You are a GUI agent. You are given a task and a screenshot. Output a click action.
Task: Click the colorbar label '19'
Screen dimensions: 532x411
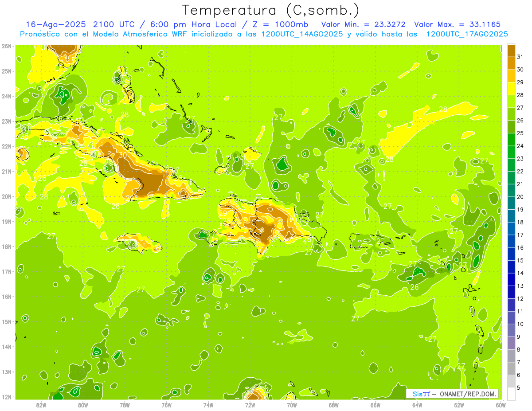(520, 210)
